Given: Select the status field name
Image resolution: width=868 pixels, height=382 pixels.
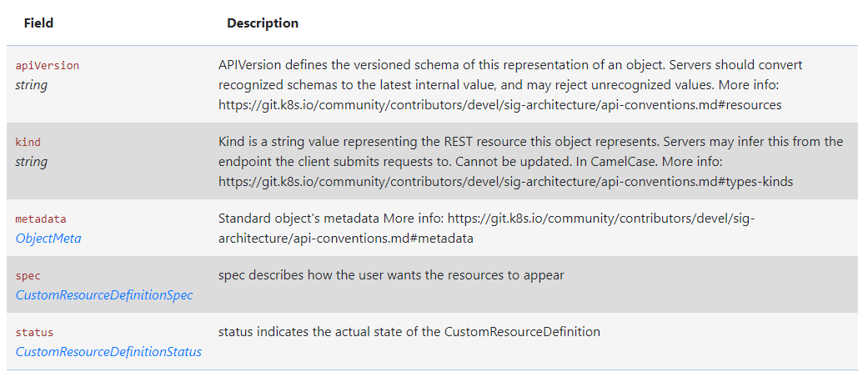Looking at the screenshot, I should [34, 333].
